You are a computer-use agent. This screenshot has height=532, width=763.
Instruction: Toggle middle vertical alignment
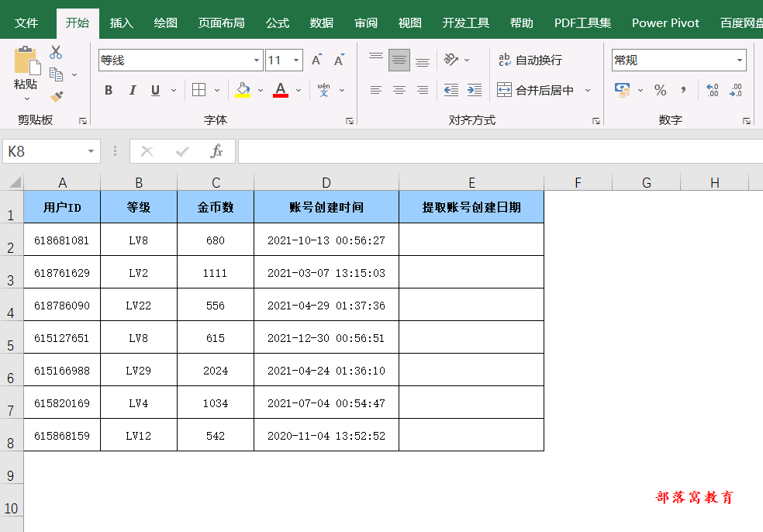pos(399,60)
